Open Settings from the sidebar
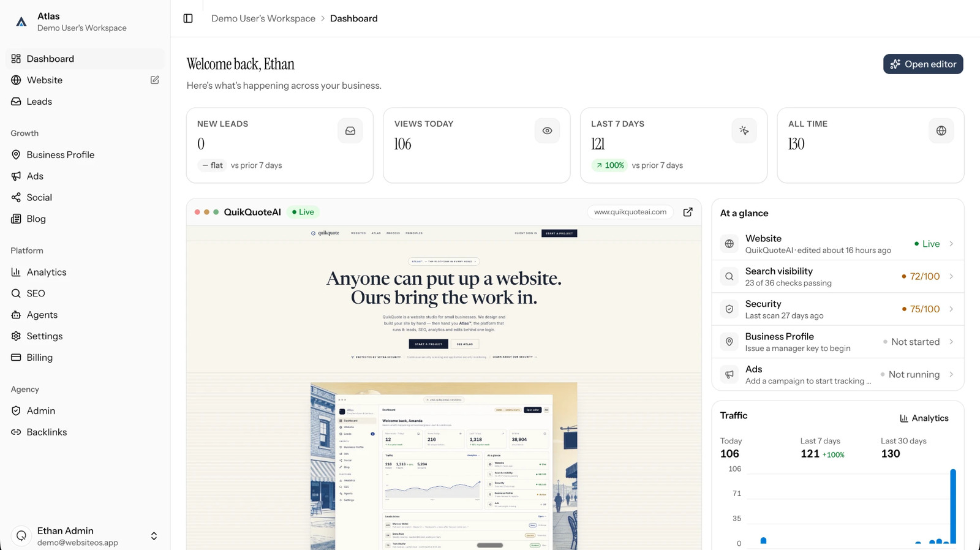Viewport: 980px width, 550px height. (x=85, y=336)
